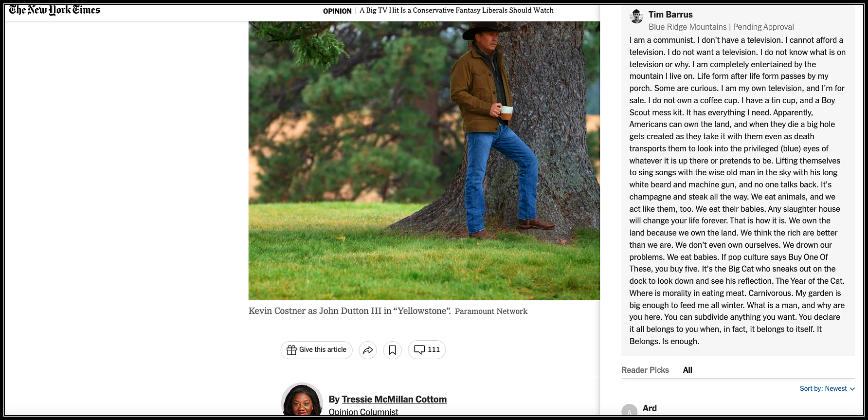Click the gift icon in Give this article
The height and width of the screenshot is (420, 868).
click(291, 350)
